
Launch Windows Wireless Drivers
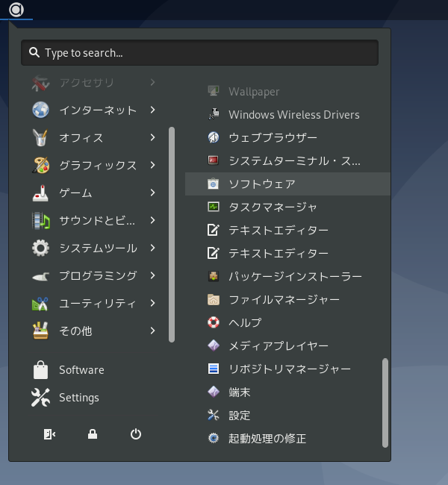click(287, 114)
